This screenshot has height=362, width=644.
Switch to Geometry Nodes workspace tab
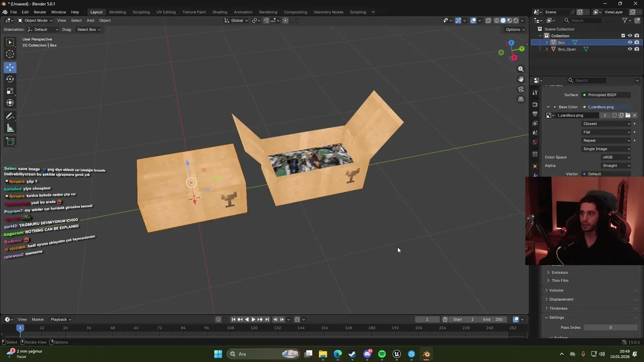(x=329, y=12)
